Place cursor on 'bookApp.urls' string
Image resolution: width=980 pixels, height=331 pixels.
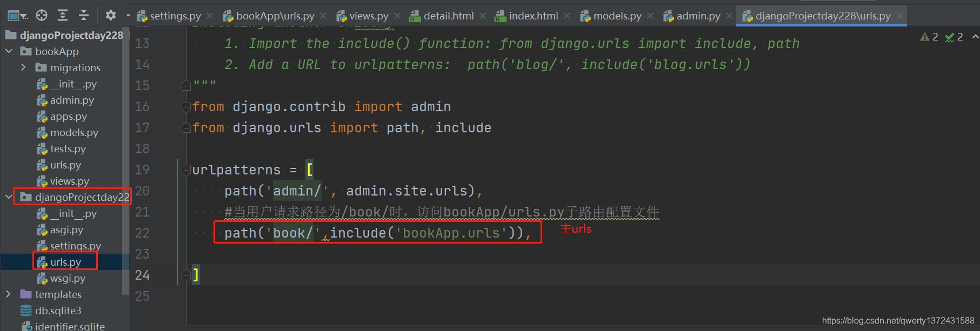[451, 233]
